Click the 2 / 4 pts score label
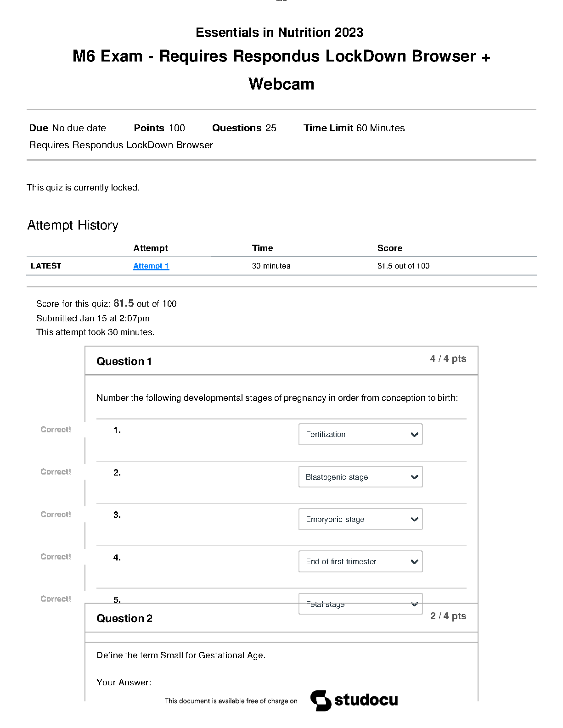563x728 pixels. pyautogui.click(x=448, y=616)
